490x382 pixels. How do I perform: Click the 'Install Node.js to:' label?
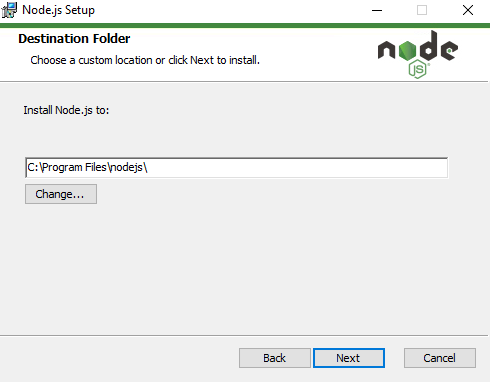pos(66,110)
